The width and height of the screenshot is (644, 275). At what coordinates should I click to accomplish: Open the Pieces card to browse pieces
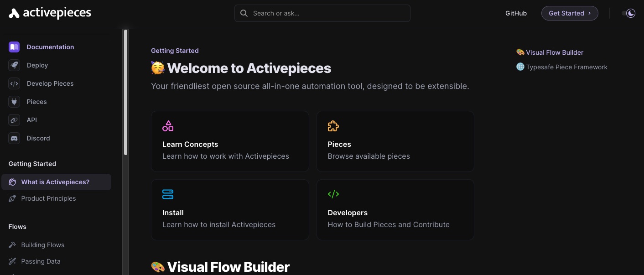click(x=395, y=141)
